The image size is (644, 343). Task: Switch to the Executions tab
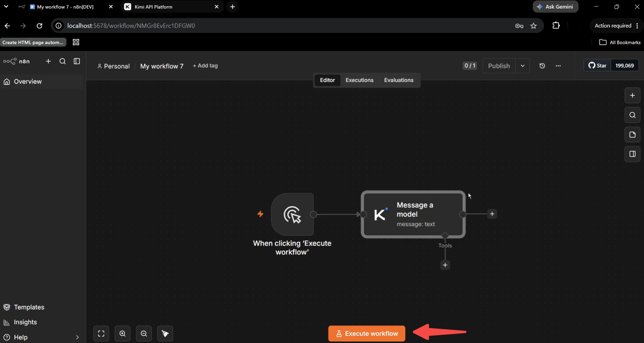(359, 80)
